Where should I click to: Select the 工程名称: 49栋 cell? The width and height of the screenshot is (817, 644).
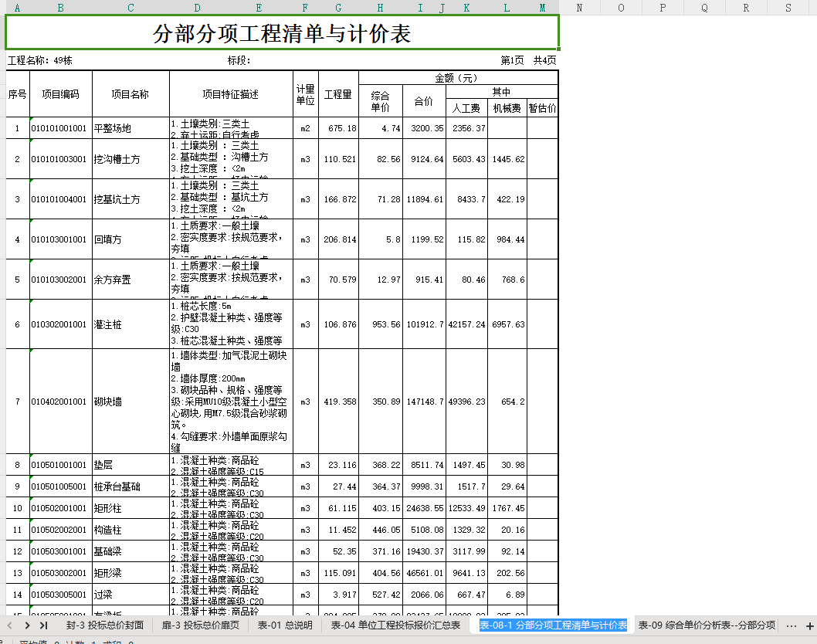pos(40,60)
